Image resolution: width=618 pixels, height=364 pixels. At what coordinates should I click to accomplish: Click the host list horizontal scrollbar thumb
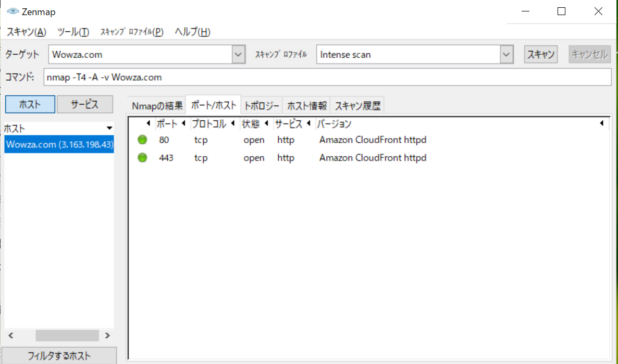[x=67, y=335]
